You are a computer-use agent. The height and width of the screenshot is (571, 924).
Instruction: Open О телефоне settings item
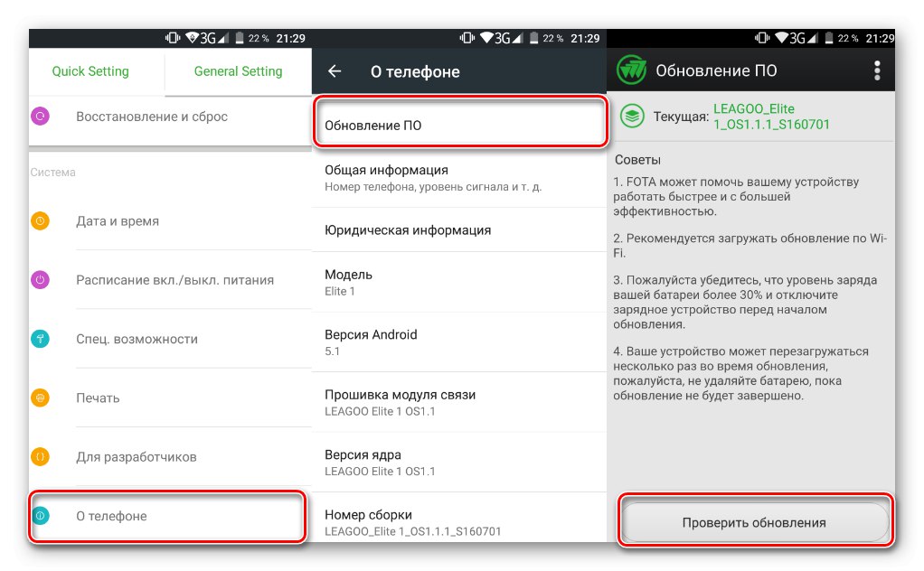(x=167, y=516)
